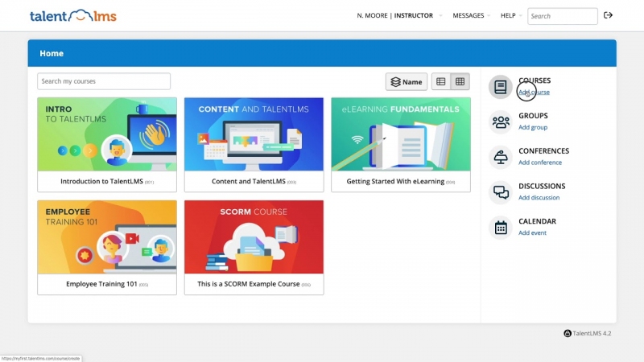
Task: Click the Home title in blue bar
Action: (x=52, y=53)
